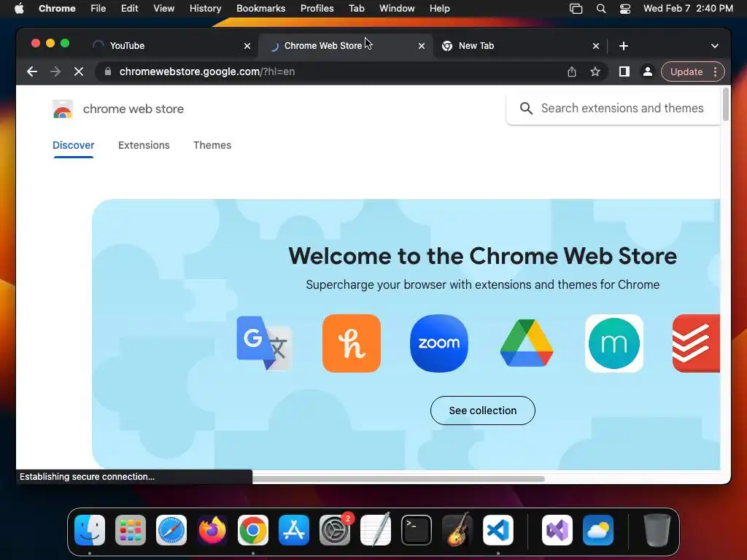
Task: Open the Chrome three-dot menu
Action: coord(715,71)
